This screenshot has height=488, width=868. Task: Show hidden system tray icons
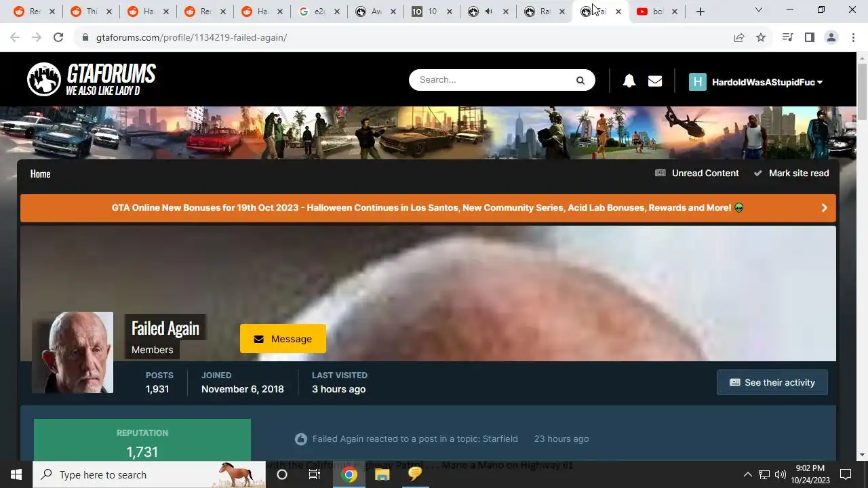pos(747,474)
